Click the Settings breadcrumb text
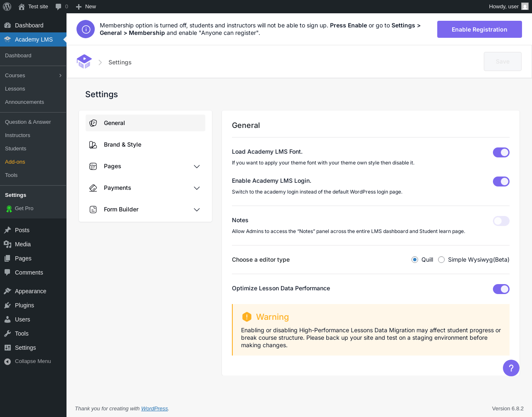This screenshot has width=532, height=417. [x=120, y=62]
